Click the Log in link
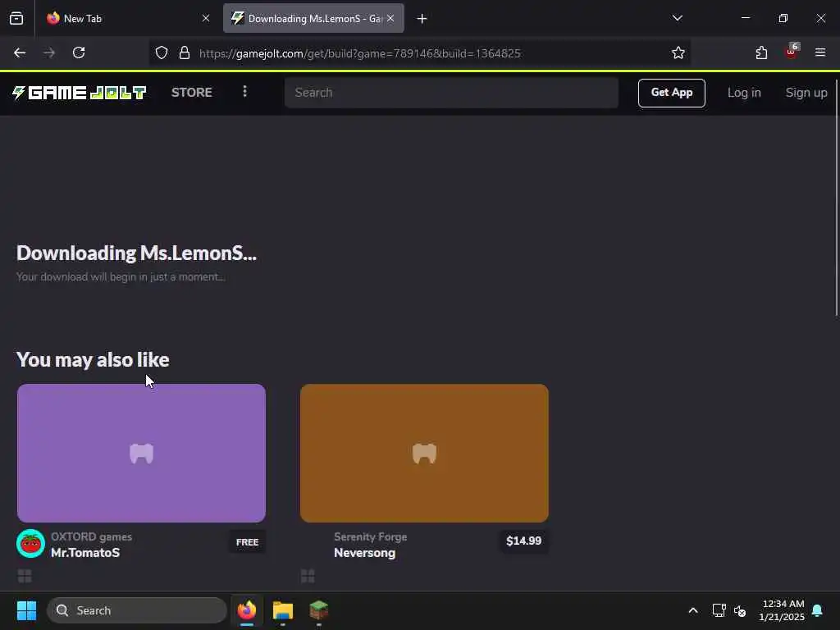The image size is (840, 630). 744,93
